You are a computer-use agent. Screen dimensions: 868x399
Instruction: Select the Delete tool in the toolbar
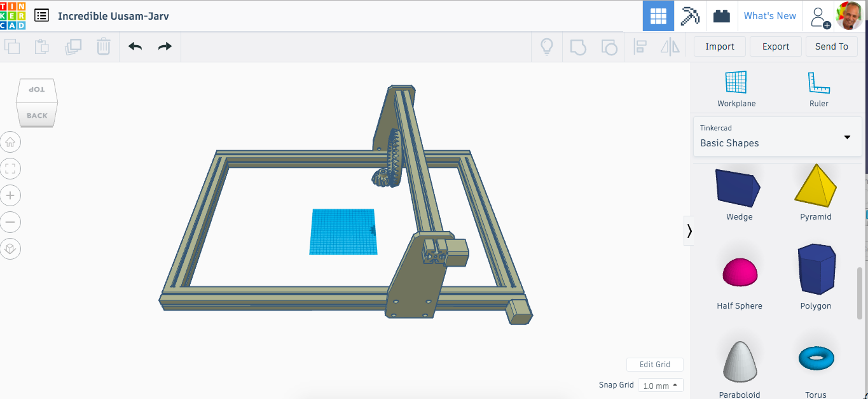[x=103, y=46]
